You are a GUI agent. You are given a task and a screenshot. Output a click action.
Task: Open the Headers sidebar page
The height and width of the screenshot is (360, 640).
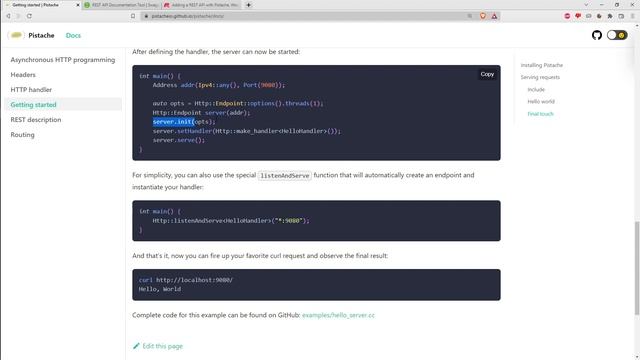point(23,75)
